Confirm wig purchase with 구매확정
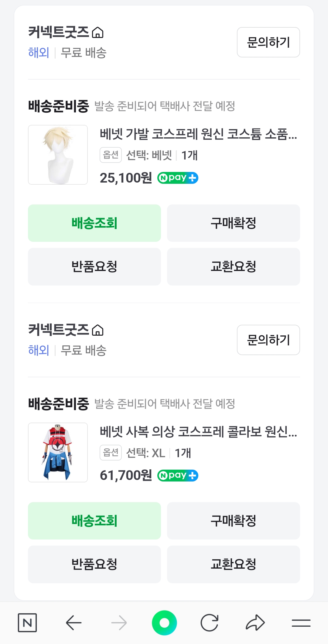 click(233, 223)
